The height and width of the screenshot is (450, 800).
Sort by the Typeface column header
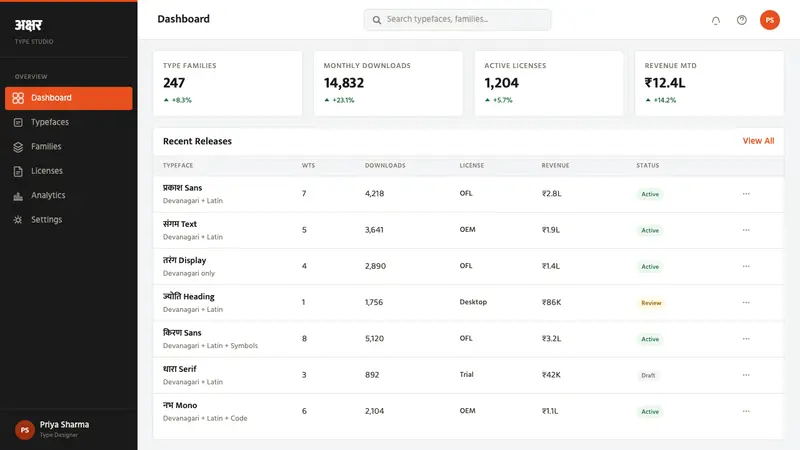point(178,166)
